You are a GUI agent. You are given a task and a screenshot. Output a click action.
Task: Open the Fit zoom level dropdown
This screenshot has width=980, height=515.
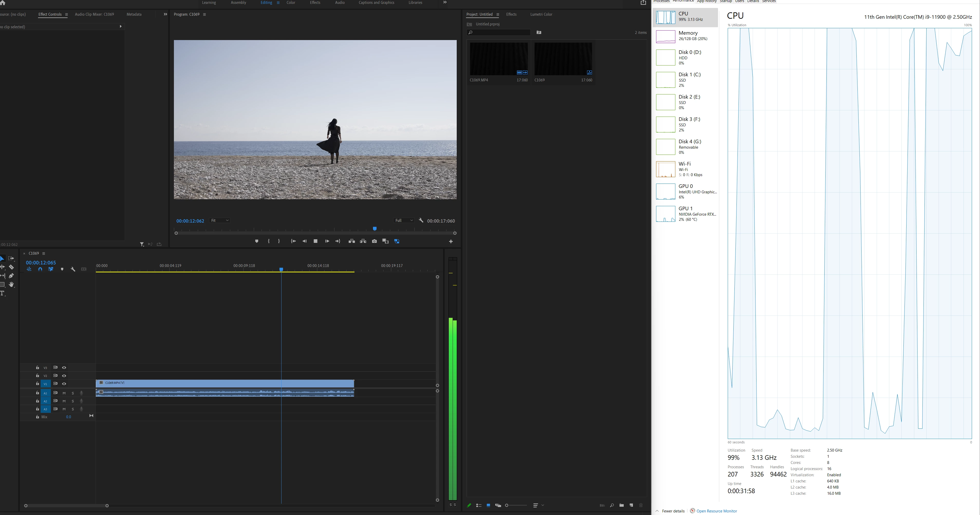[x=220, y=221]
